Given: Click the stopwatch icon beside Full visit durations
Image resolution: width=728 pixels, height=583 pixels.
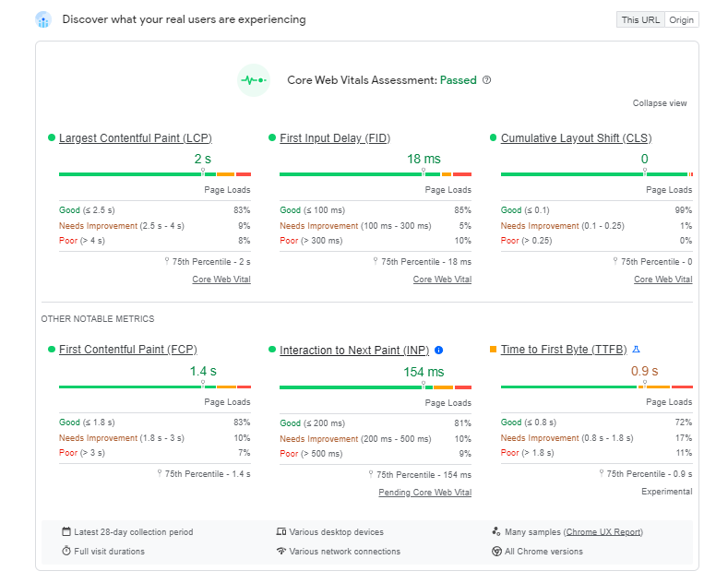Looking at the screenshot, I should (x=66, y=551).
